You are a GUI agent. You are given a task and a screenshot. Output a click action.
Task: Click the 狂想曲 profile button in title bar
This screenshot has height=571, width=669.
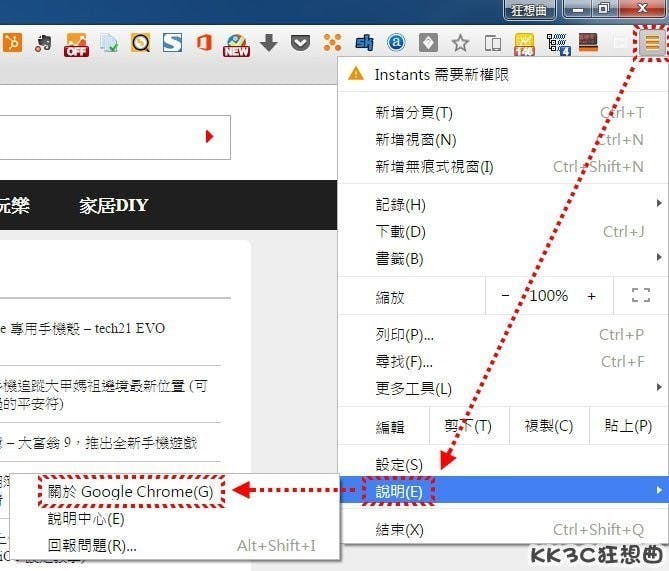pos(529,9)
